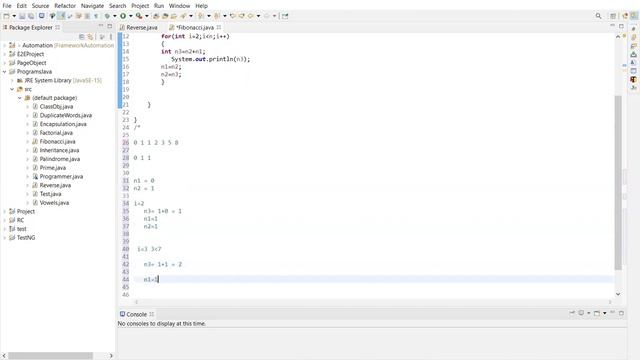Select the Console tab
Viewport: 640px width, 360px height.
tap(136, 314)
